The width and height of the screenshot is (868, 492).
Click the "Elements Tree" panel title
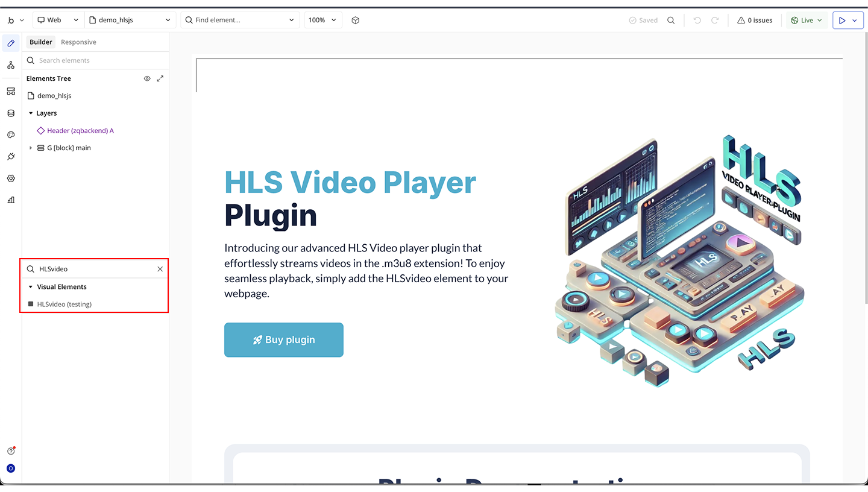coord(49,78)
